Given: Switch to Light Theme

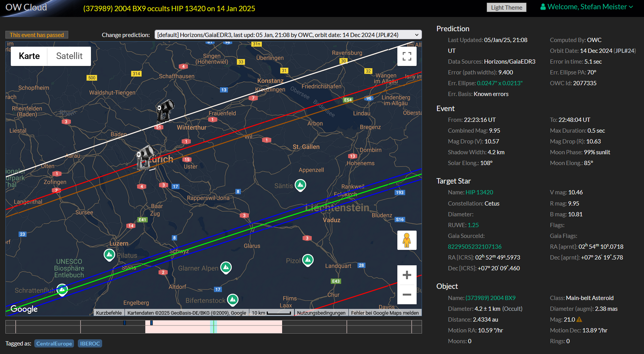Looking at the screenshot, I should (x=506, y=7).
